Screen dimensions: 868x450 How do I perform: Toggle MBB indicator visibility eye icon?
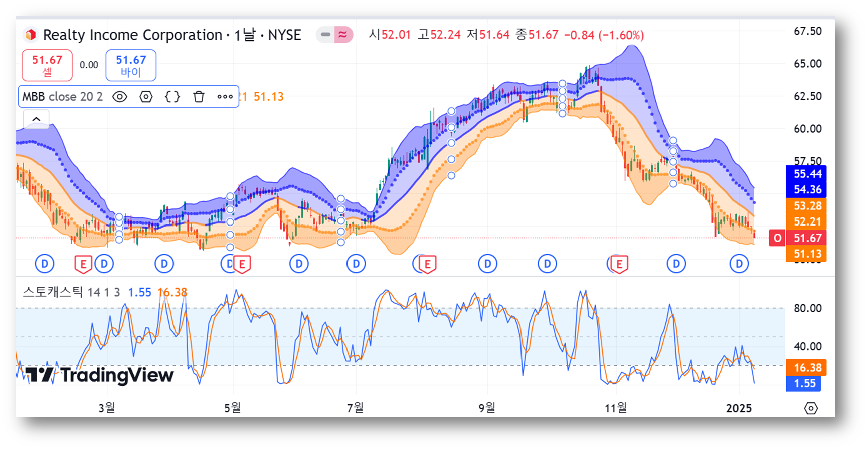coord(120,97)
